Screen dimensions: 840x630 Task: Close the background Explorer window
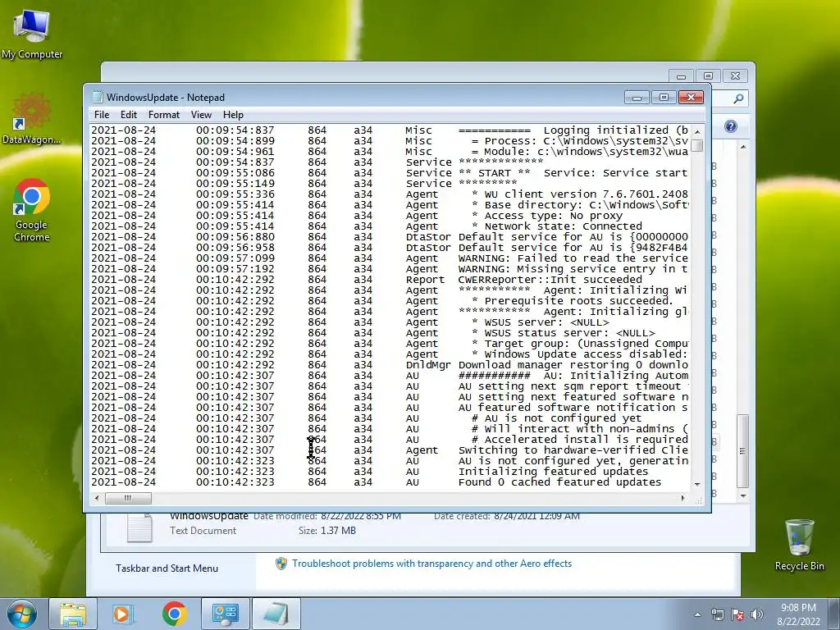coord(735,76)
